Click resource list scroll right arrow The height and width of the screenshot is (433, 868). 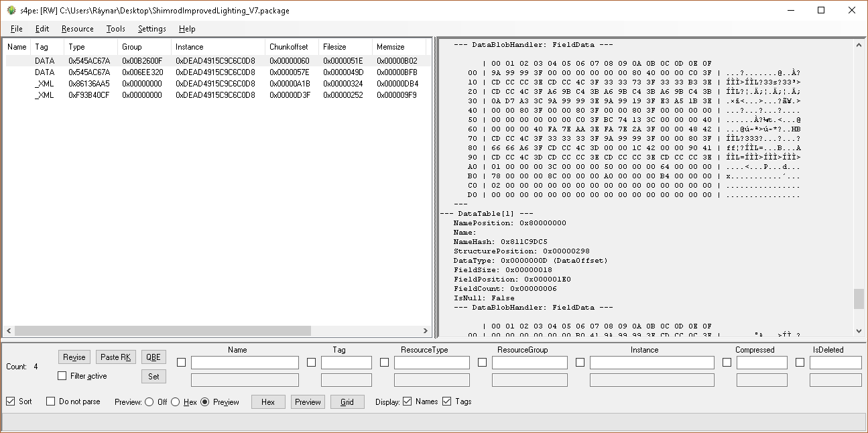pyautogui.click(x=425, y=330)
